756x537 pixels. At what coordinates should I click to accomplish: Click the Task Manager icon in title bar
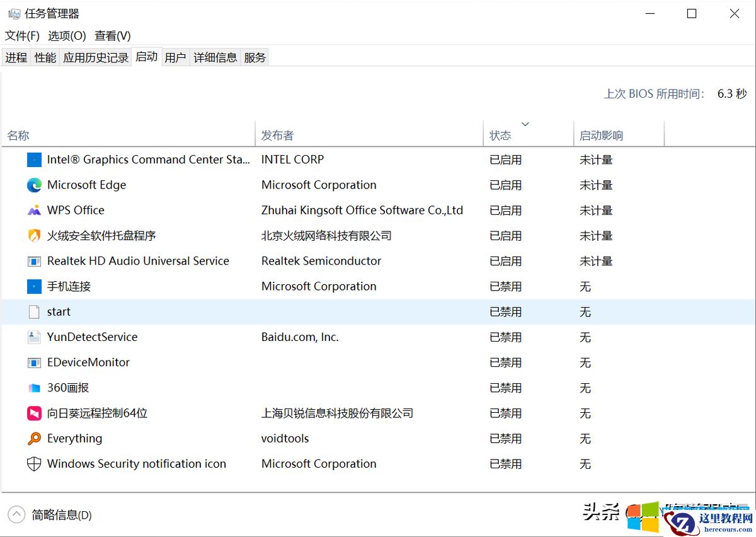point(13,13)
